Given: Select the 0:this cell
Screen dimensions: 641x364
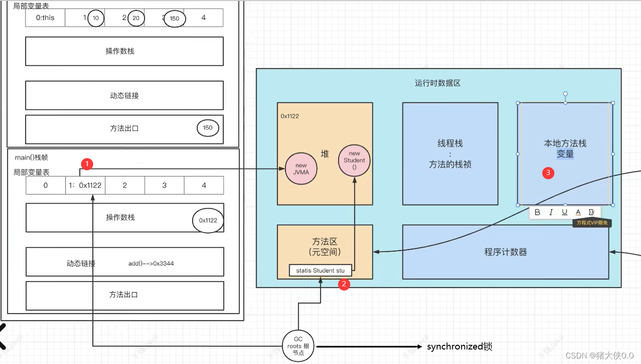Looking at the screenshot, I should (45, 18).
